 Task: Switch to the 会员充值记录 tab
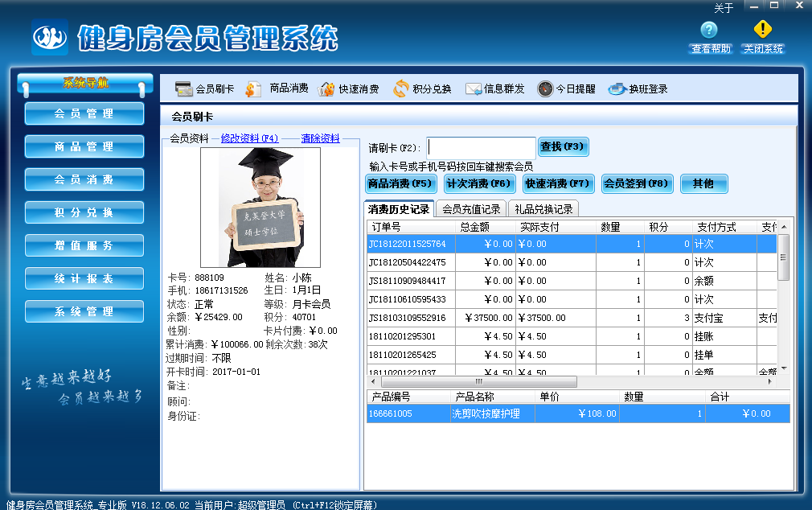point(471,209)
